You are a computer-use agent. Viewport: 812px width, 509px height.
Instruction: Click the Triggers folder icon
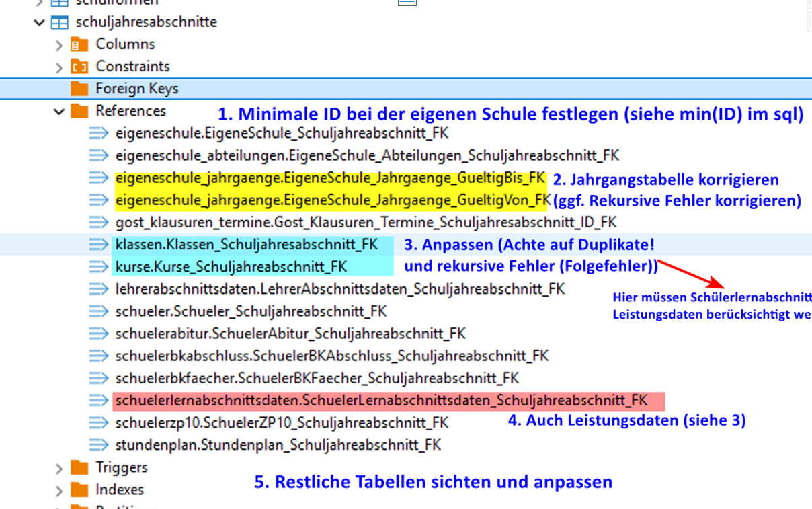[x=79, y=467]
